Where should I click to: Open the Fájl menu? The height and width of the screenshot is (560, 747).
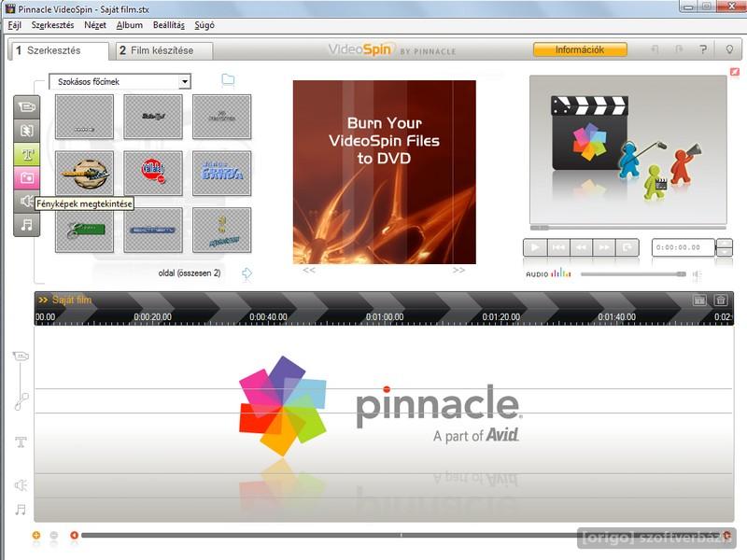pyautogui.click(x=15, y=25)
